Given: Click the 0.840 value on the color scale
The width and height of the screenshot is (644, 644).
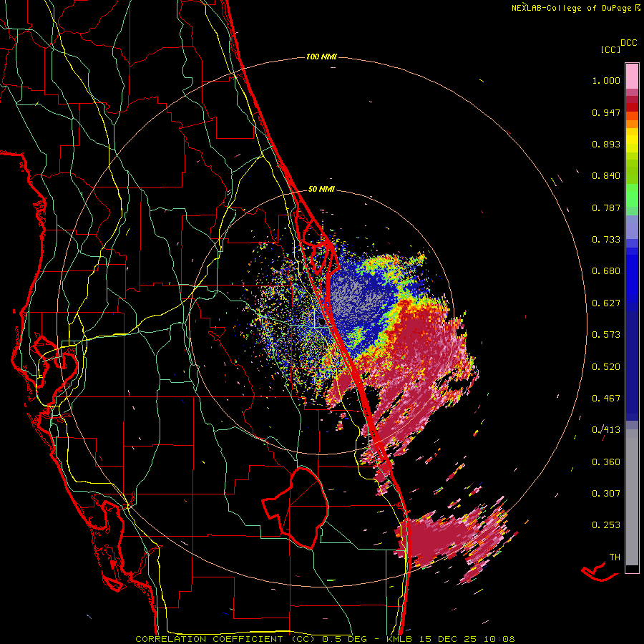Looking at the screenshot, I should (606, 176).
